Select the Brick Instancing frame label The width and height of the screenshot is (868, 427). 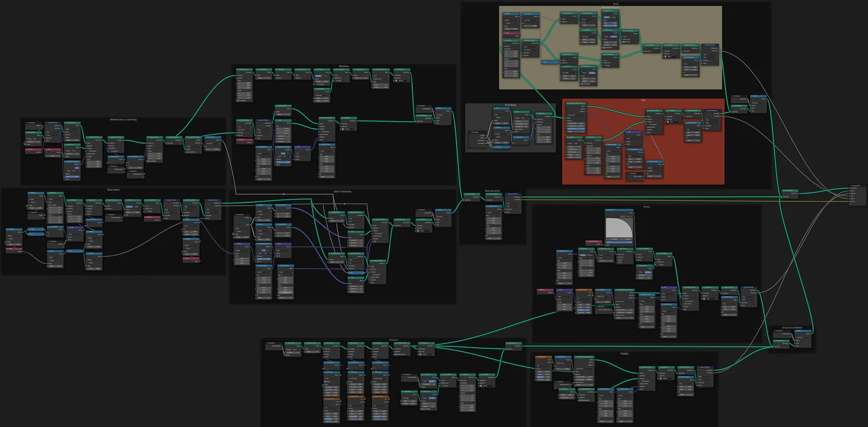pyautogui.click(x=342, y=191)
